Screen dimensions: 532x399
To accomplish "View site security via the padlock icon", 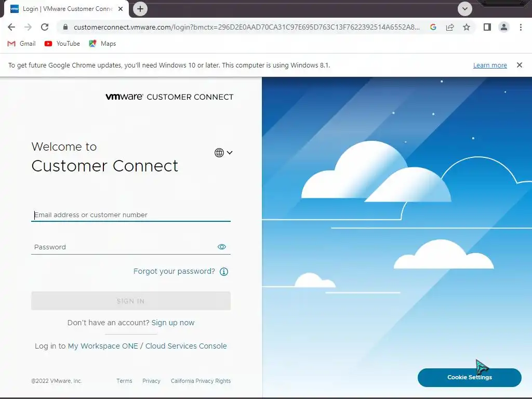I will coord(65,27).
